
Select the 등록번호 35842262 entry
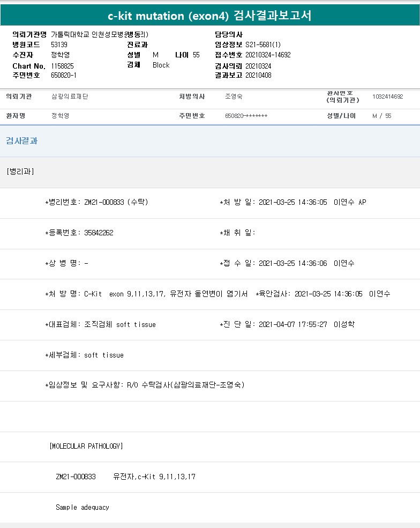(79, 233)
